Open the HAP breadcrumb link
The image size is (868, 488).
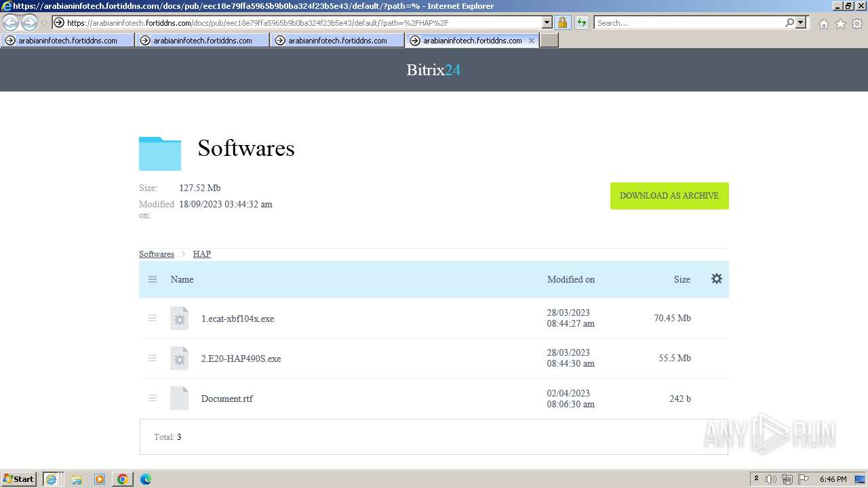pos(202,254)
